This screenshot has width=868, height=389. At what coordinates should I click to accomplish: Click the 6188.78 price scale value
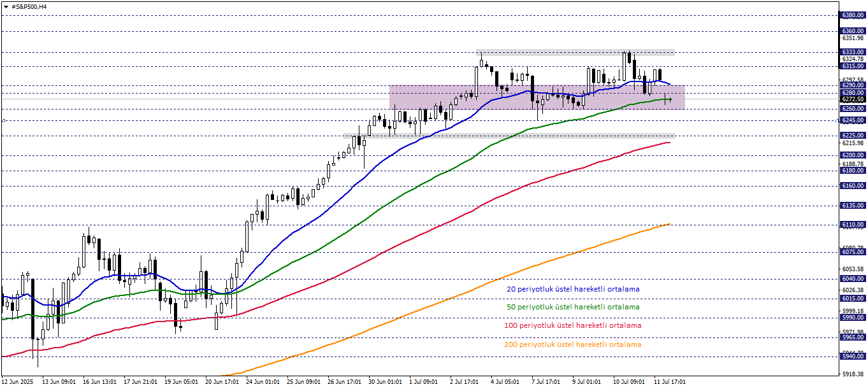click(x=853, y=164)
